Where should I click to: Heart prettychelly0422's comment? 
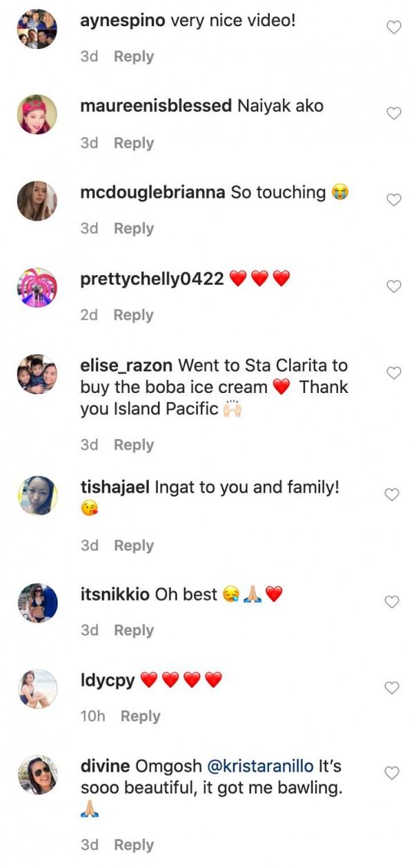click(x=393, y=285)
